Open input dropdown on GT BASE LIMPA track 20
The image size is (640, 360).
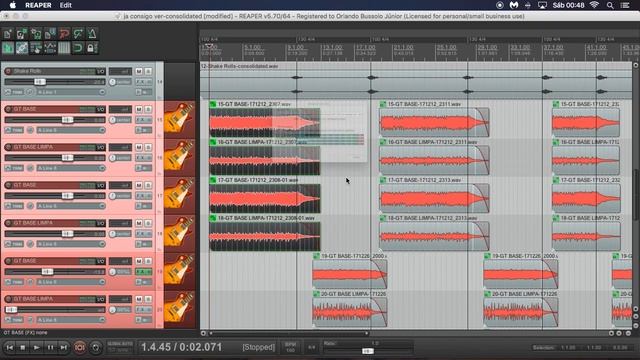point(71,320)
